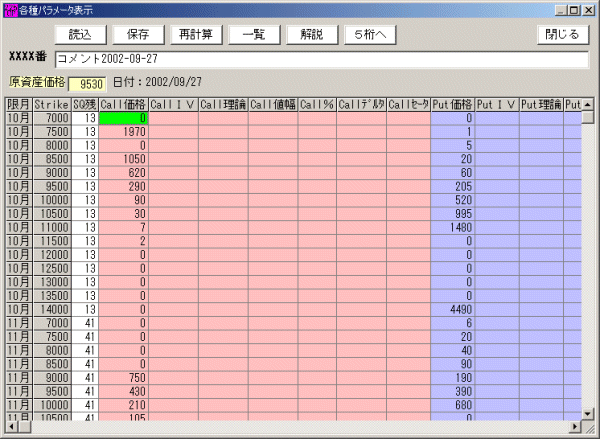Select the Call price cell showing 750
Image resolution: width=600 pixels, height=439 pixels.
coord(124,378)
